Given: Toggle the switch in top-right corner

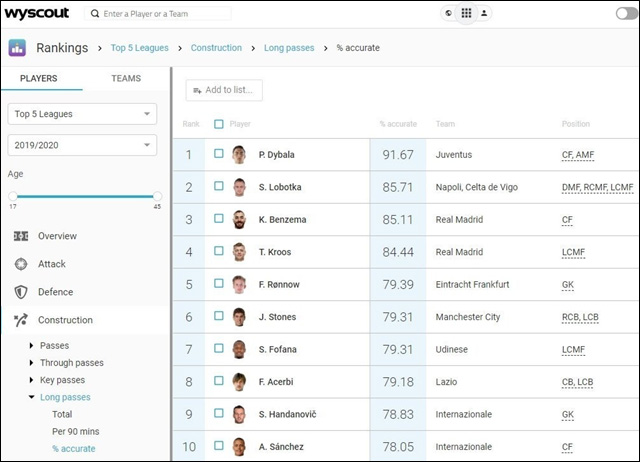Looking at the screenshot, I should (x=626, y=14).
